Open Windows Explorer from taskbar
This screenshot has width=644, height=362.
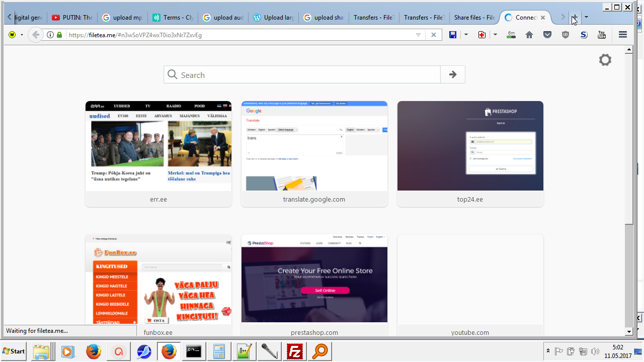[42, 351]
